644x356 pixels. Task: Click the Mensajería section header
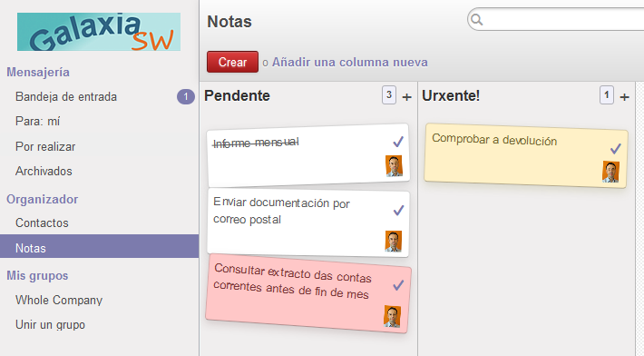38,72
